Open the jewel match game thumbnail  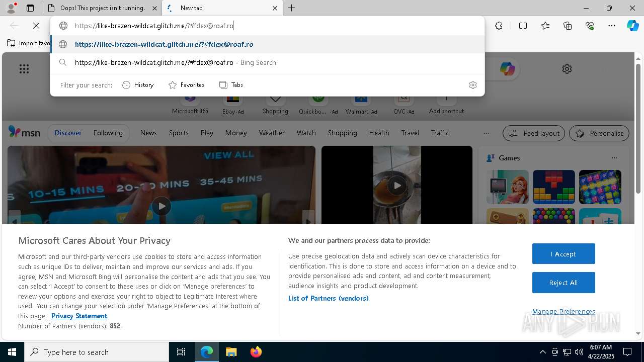click(x=600, y=187)
